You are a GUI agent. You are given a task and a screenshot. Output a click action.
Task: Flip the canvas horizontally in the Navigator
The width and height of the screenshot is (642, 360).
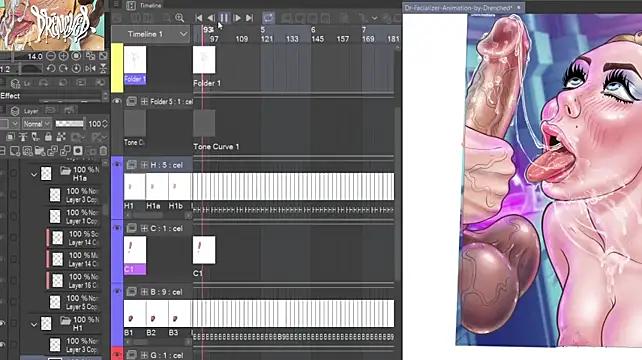pyautogui.click(x=90, y=68)
